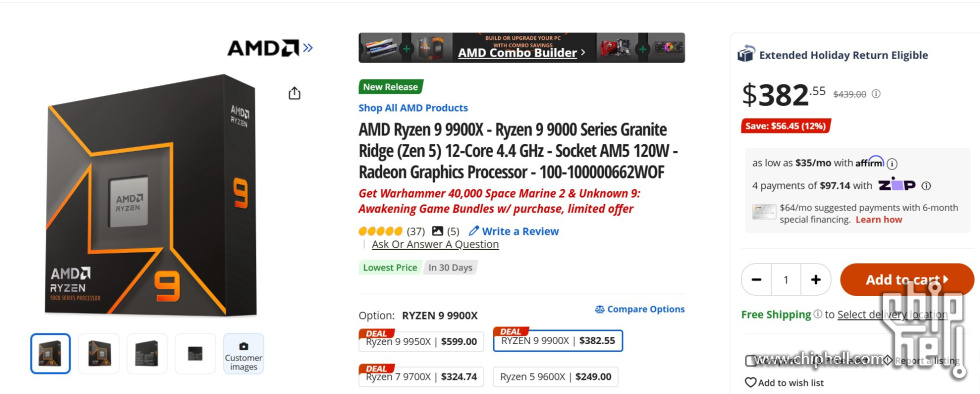Click the heart Add to wish list icon
The height and width of the screenshot is (394, 980).
[750, 382]
